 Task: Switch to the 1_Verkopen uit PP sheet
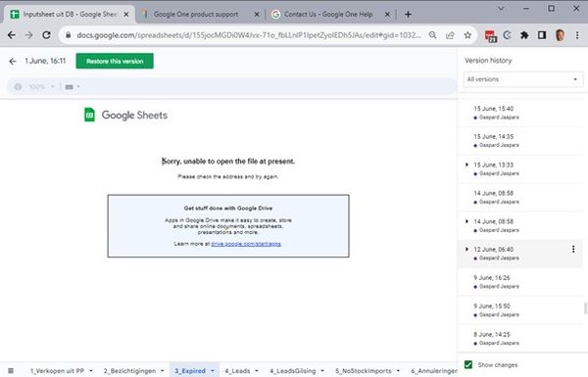57,370
